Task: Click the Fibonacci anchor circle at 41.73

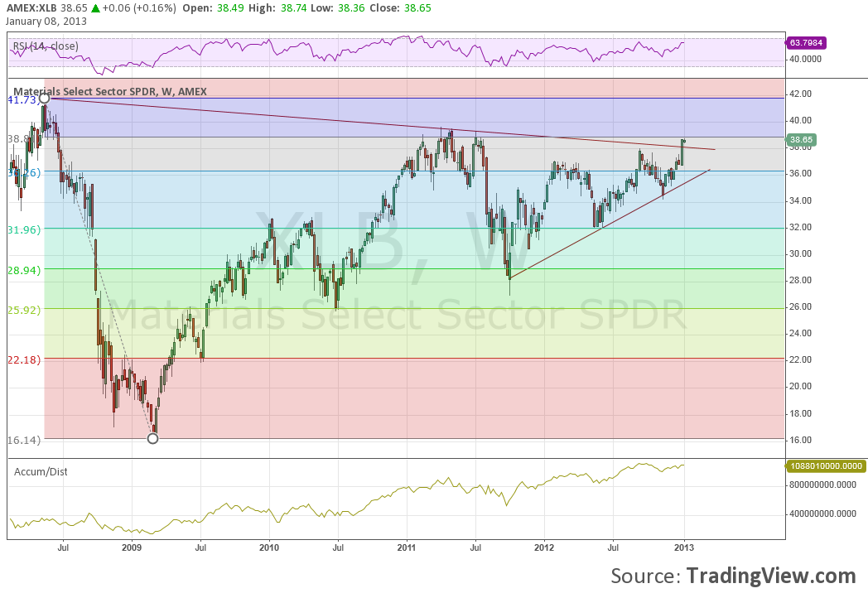Action: pyautogui.click(x=44, y=99)
